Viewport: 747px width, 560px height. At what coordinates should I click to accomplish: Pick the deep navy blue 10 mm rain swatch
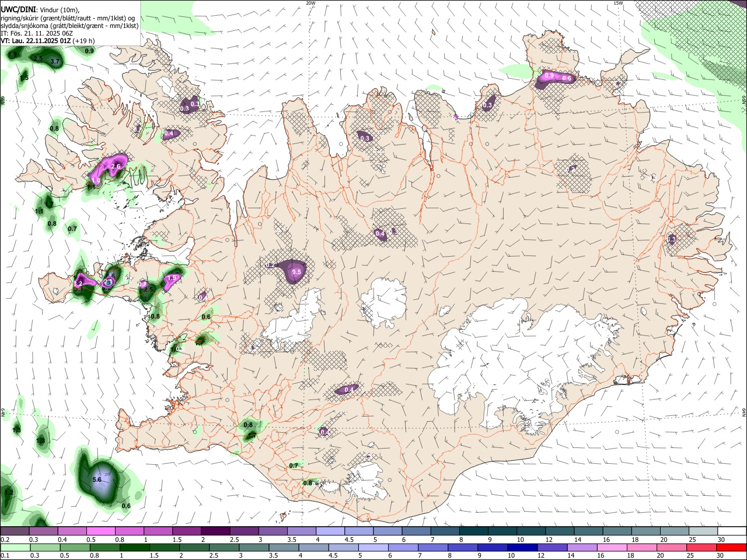[522, 547]
